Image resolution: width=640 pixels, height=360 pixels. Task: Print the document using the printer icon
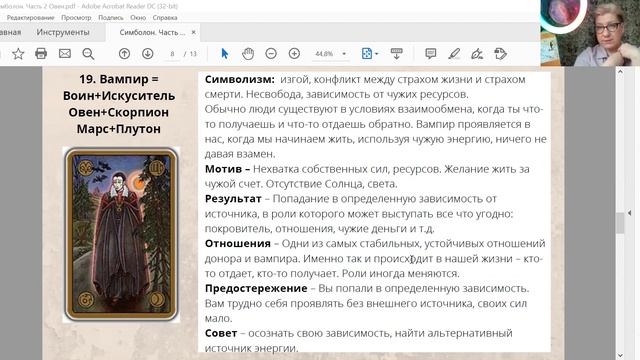[x=41, y=53]
